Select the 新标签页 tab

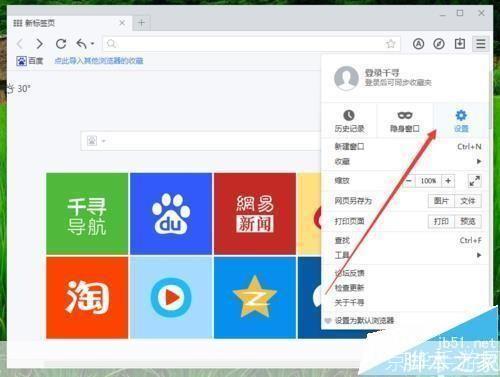(69, 23)
